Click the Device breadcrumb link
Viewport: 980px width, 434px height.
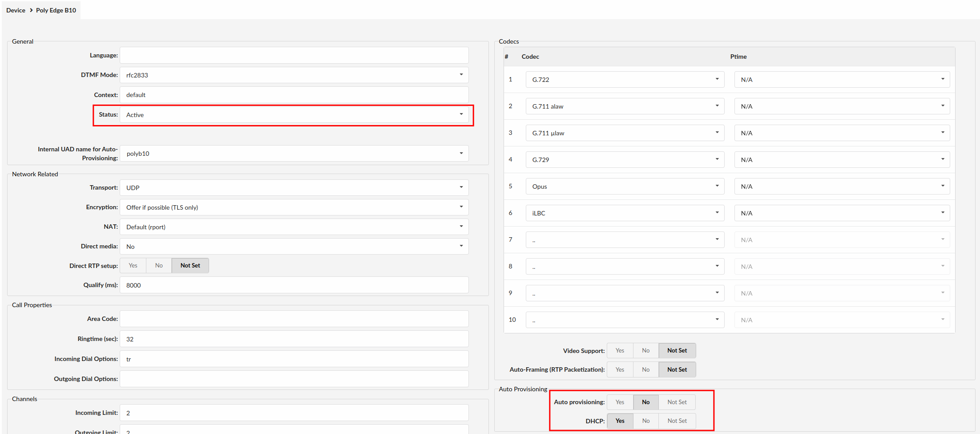16,10
